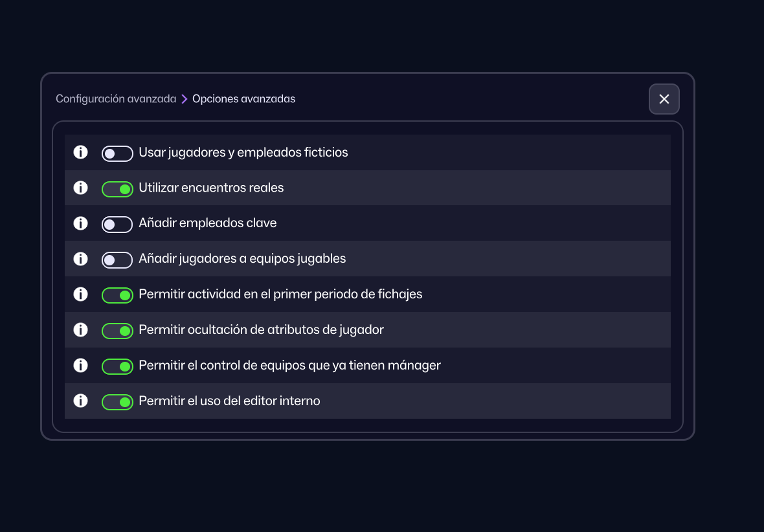The height and width of the screenshot is (532, 764).
Task: View info for 'Permitir el uso del editor interno'
Action: [x=80, y=401]
